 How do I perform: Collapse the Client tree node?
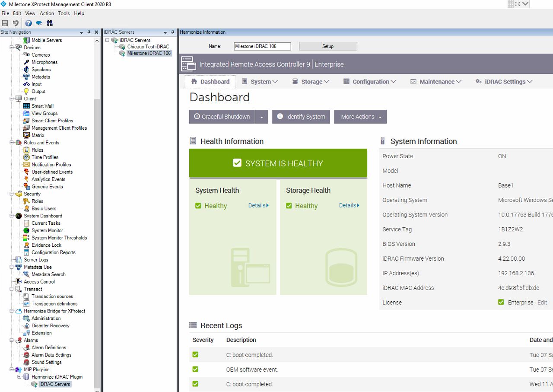pos(12,99)
